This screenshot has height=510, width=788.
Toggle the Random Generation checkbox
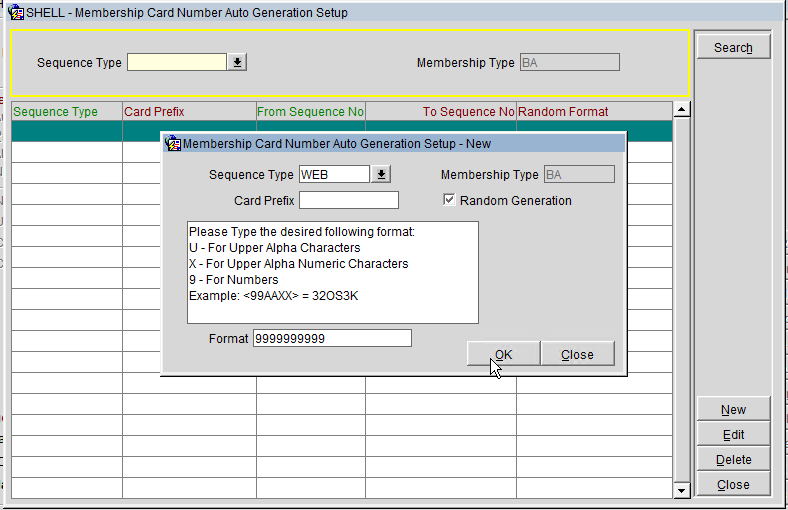(449, 200)
